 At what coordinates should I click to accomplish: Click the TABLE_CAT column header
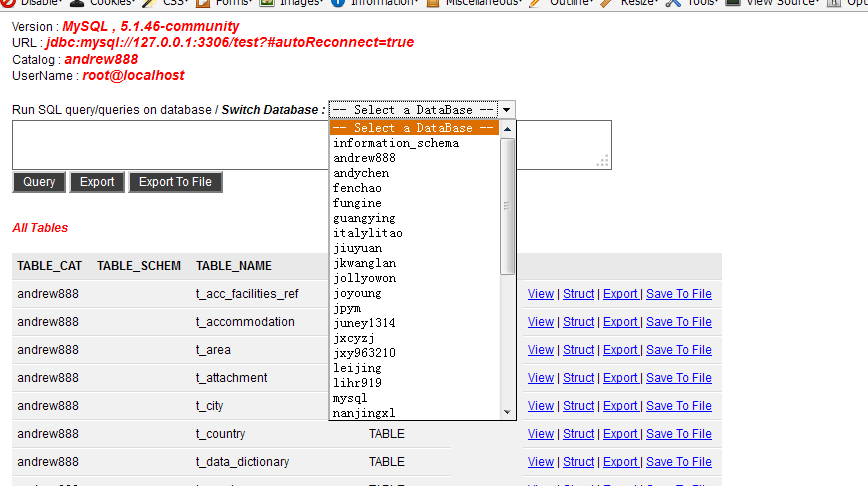click(49, 266)
